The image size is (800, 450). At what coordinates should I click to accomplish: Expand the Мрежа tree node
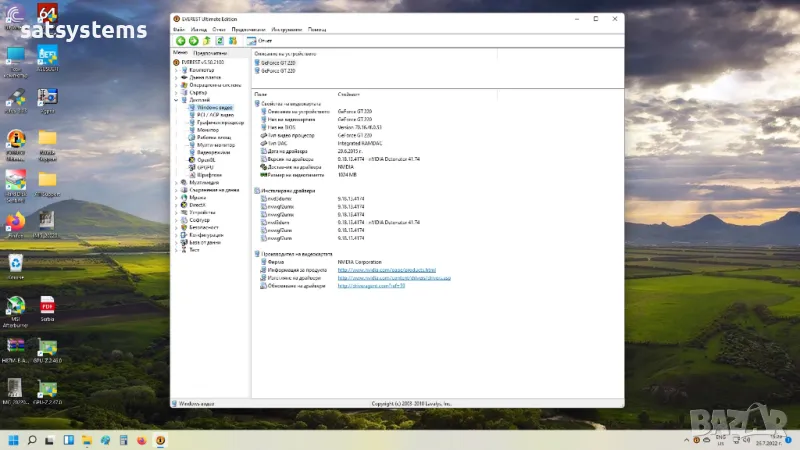coord(176,197)
